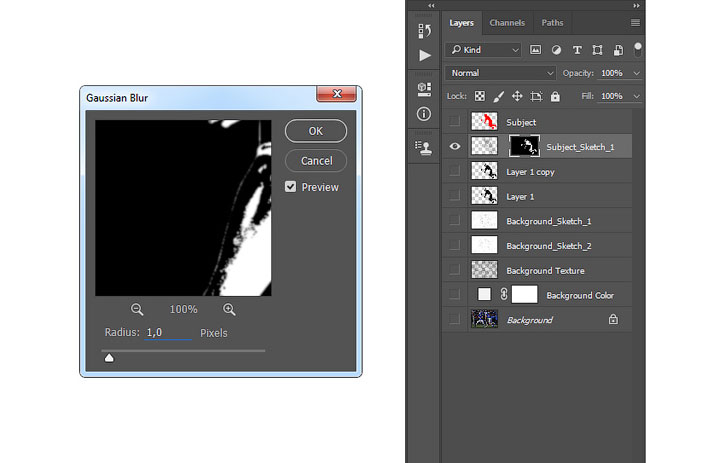The height and width of the screenshot is (463, 725).
Task: Show the Subject layer
Action: 455,122
